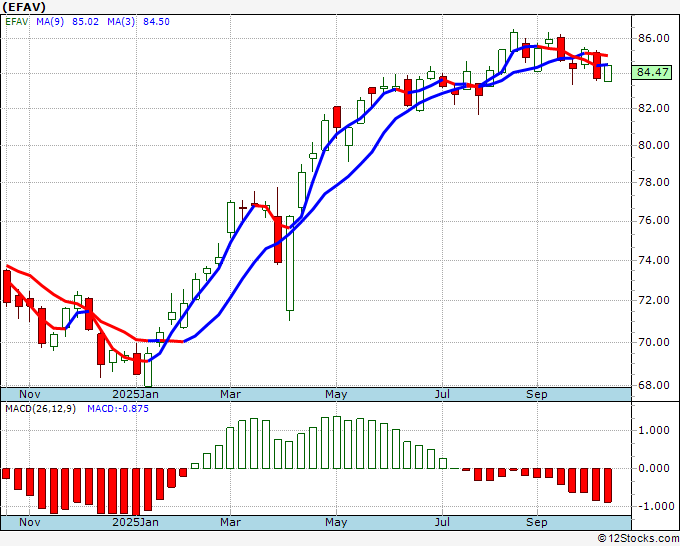Click the most recent green candlestick near 84.47
The height and width of the screenshot is (546, 680).
(x=608, y=73)
